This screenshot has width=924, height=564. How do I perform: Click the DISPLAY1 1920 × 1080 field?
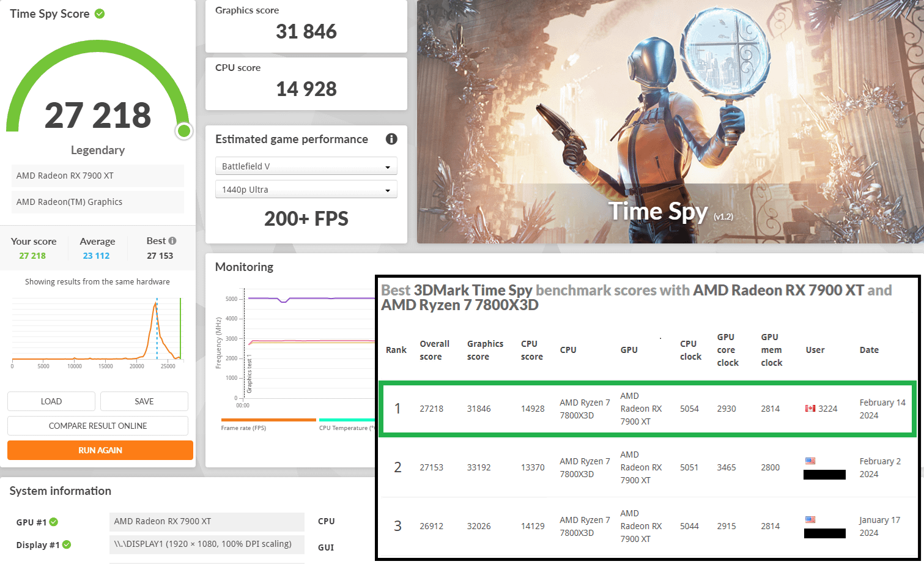207,544
